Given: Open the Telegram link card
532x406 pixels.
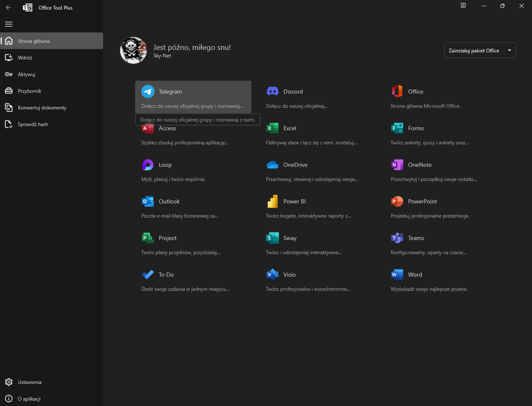Looking at the screenshot, I should 193,97.
